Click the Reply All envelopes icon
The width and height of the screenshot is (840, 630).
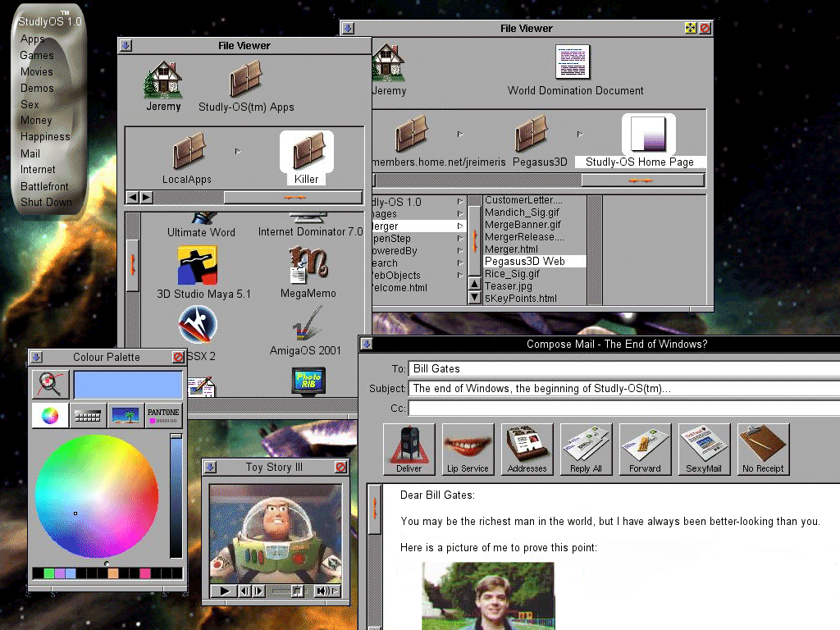pyautogui.click(x=586, y=449)
